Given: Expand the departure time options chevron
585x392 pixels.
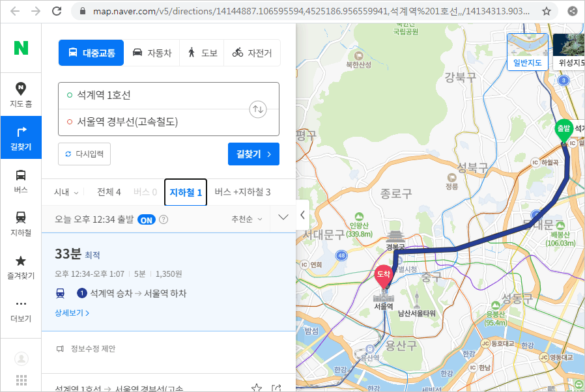Looking at the screenshot, I should (x=283, y=217).
